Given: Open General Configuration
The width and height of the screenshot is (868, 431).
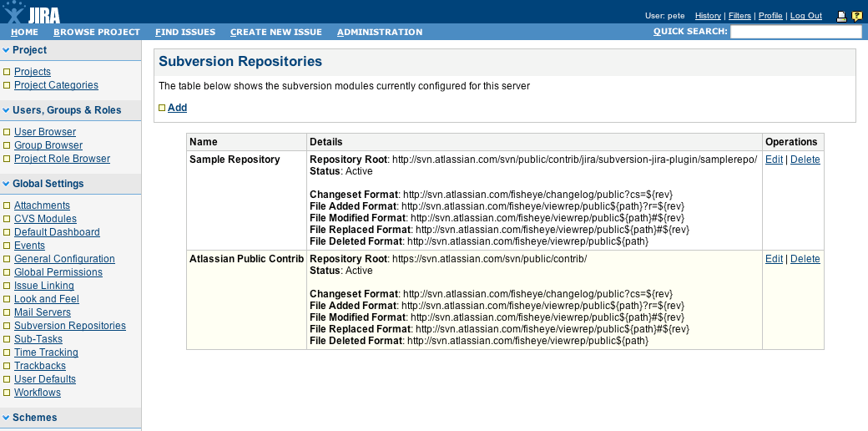Looking at the screenshot, I should click(64, 259).
